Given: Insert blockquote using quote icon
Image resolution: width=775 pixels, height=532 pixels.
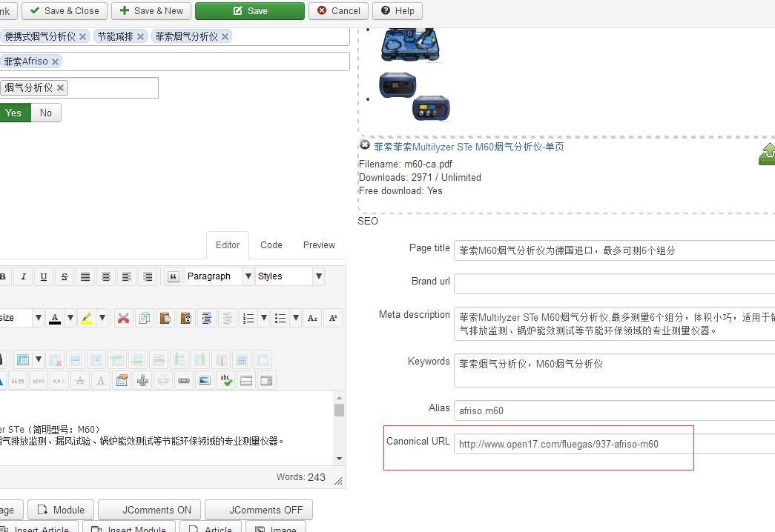Looking at the screenshot, I should tap(173, 276).
